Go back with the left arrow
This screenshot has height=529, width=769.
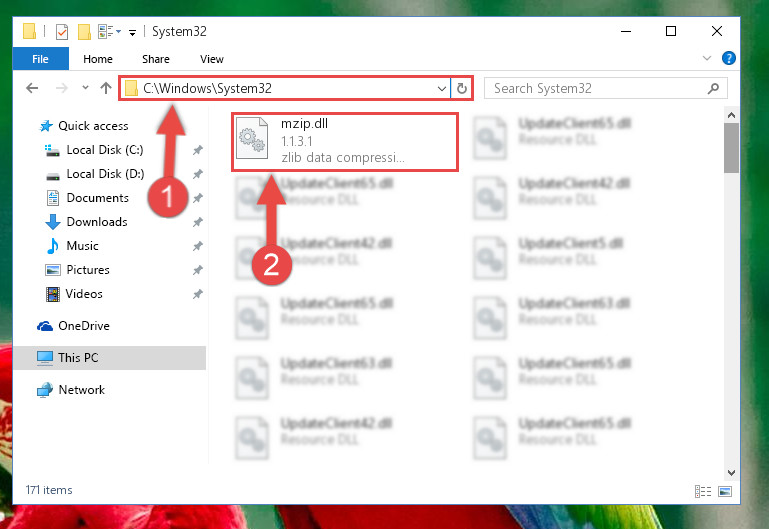(x=32, y=88)
